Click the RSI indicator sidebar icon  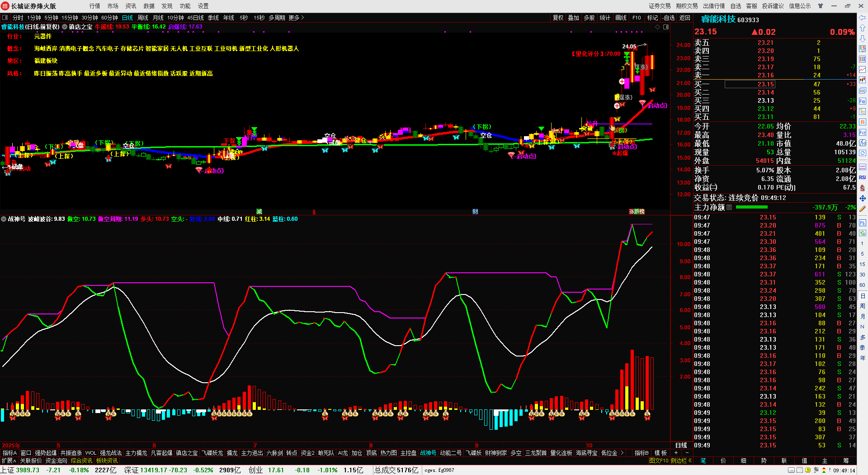tap(863, 177)
